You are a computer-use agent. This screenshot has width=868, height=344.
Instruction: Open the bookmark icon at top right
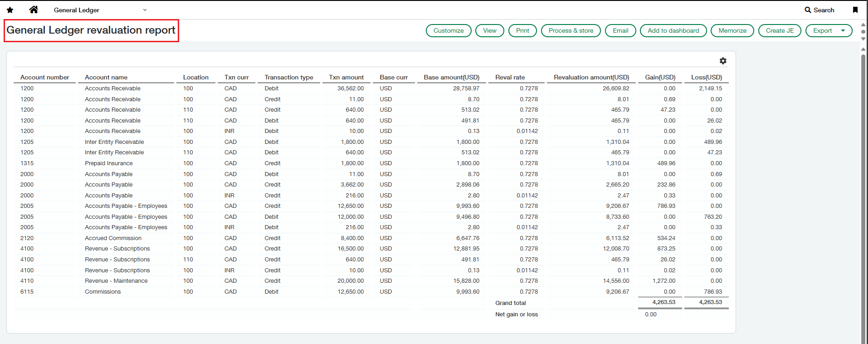(x=855, y=10)
